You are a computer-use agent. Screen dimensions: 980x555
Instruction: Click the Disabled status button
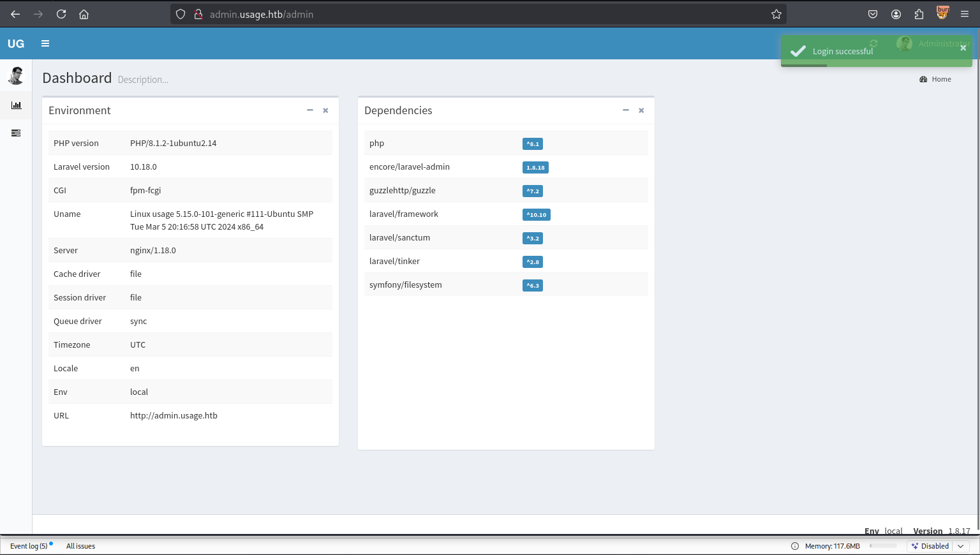930,546
